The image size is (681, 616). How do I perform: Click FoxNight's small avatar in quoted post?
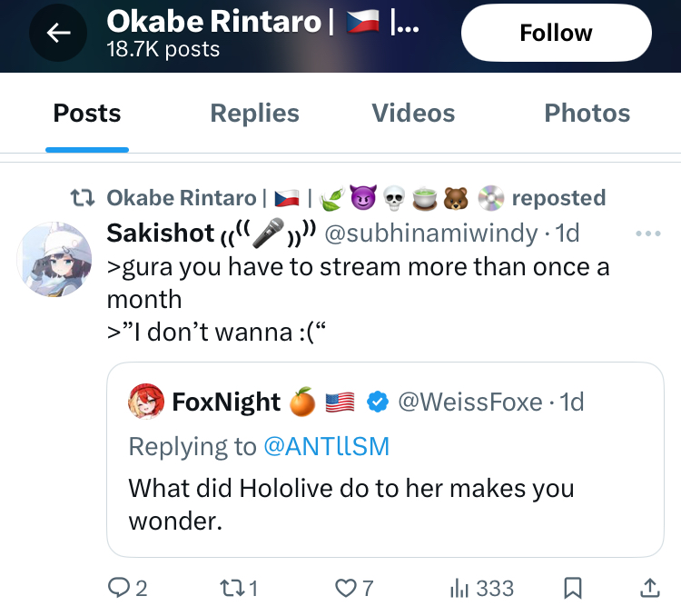tap(146, 402)
